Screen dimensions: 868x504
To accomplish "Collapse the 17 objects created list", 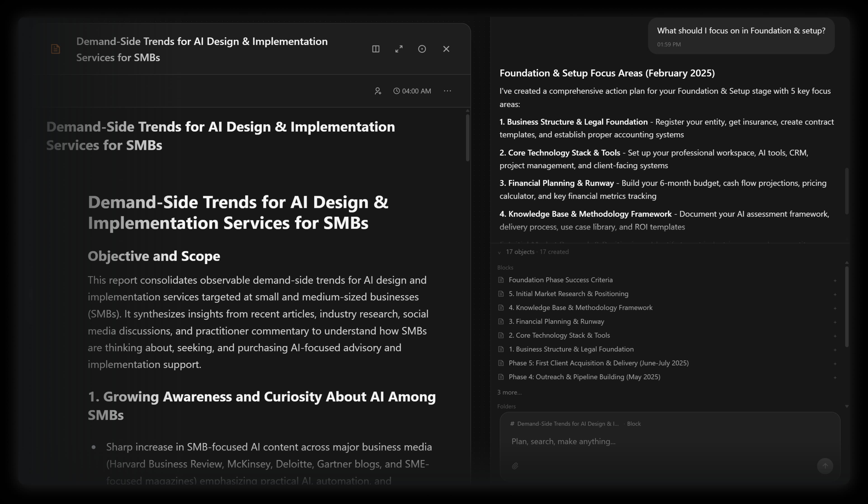I will [499, 252].
